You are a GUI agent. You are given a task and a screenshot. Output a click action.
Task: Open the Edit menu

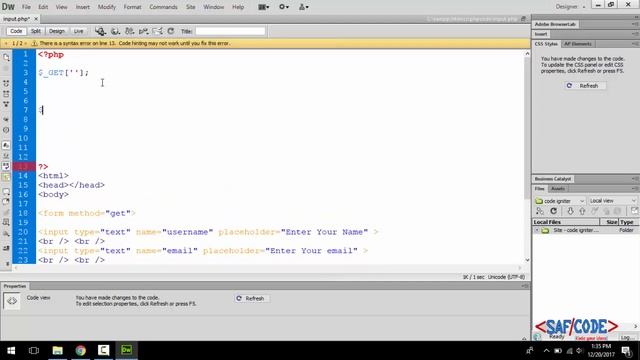point(43,7)
